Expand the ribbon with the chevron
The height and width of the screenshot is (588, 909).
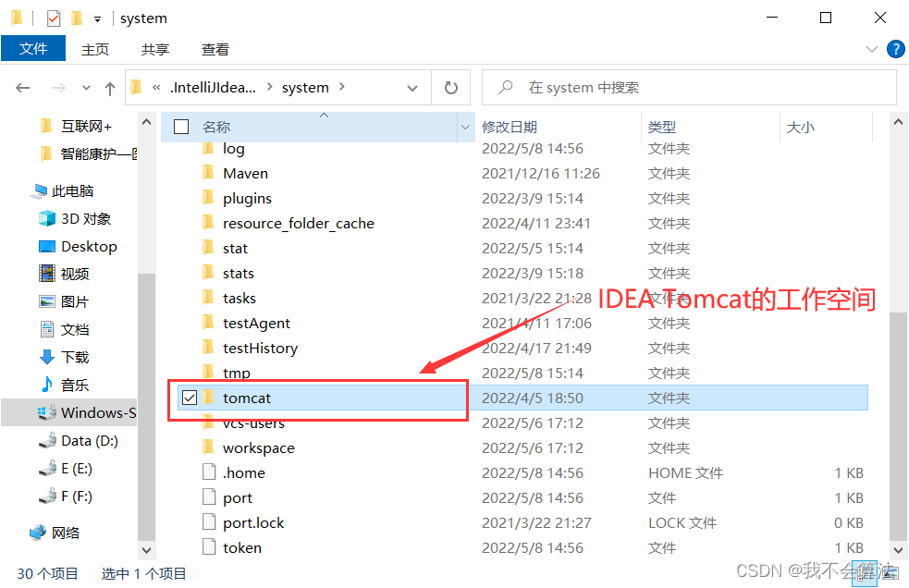[871, 49]
